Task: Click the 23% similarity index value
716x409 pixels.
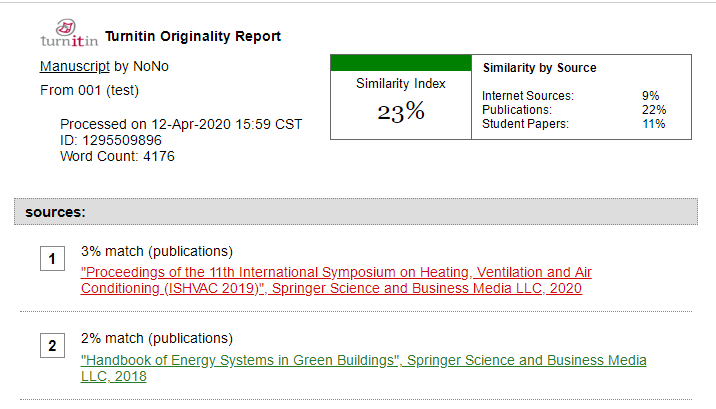Action: pos(401,111)
